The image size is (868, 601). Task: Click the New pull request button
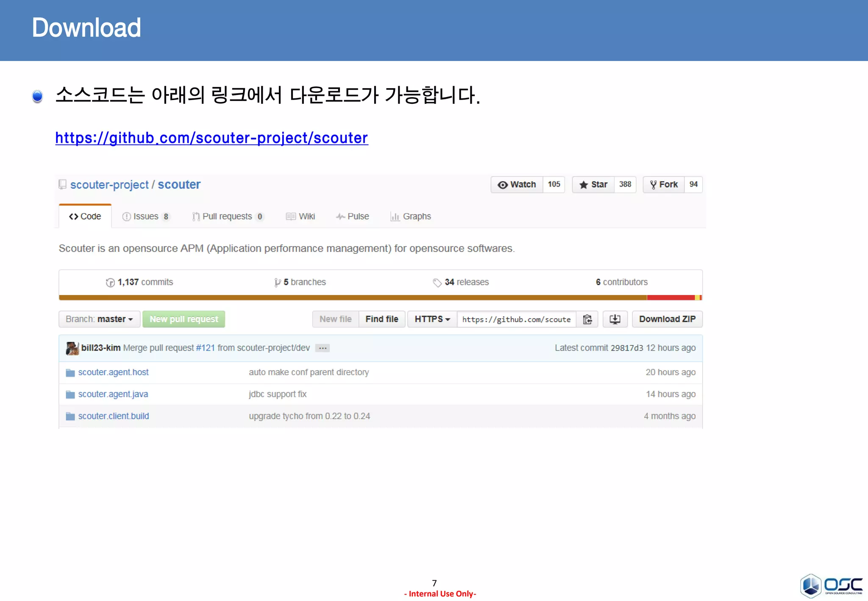tap(184, 319)
